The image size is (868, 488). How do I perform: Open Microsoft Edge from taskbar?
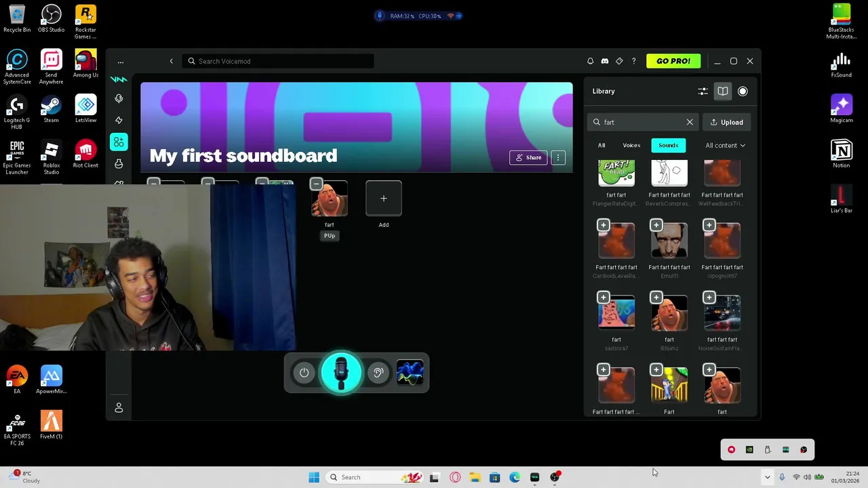pos(515,477)
